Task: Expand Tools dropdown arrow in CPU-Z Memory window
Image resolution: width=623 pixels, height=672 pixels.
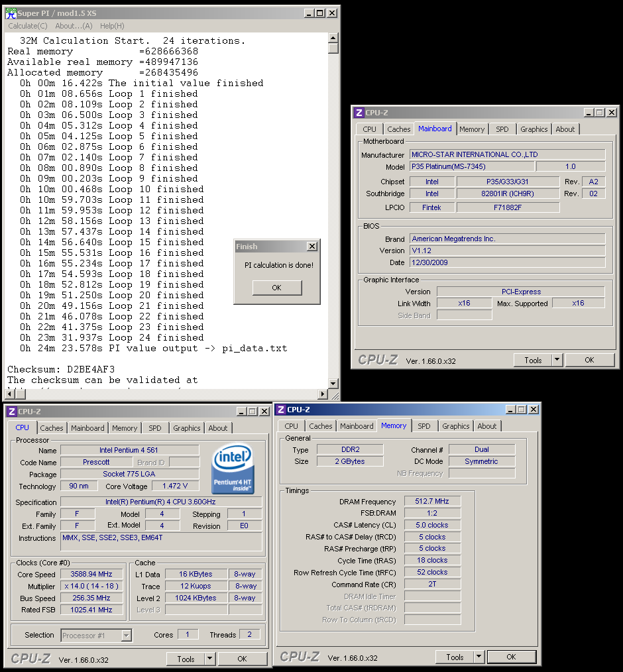Action: tap(479, 657)
